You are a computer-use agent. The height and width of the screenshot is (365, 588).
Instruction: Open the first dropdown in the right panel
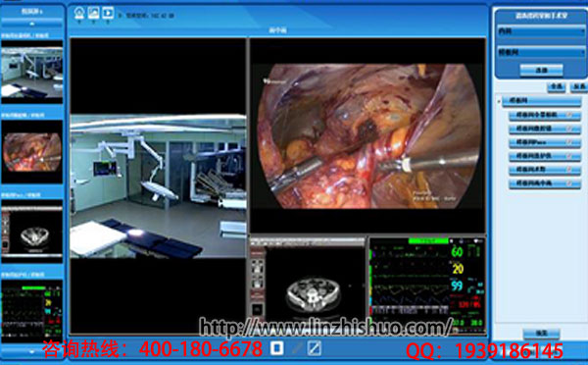tap(540, 31)
